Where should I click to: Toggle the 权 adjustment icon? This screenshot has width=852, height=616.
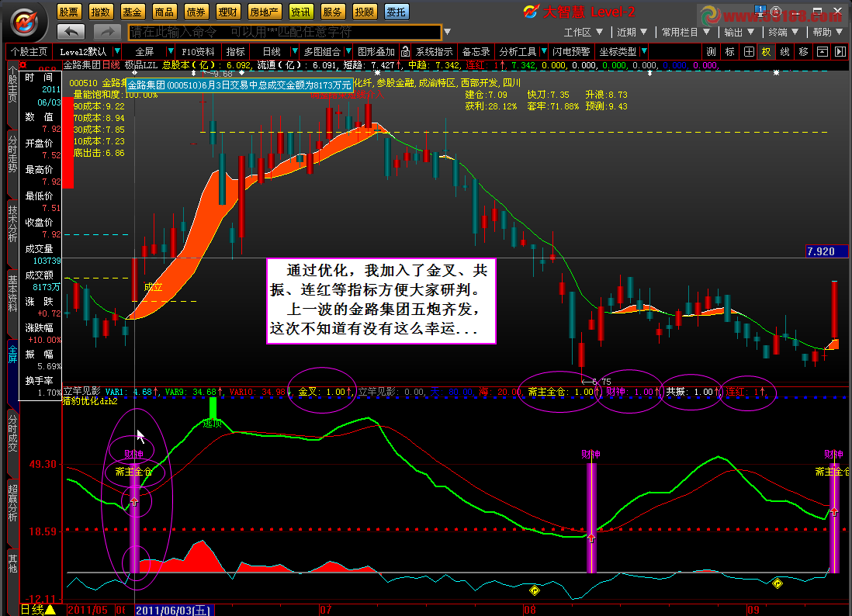pos(766,52)
